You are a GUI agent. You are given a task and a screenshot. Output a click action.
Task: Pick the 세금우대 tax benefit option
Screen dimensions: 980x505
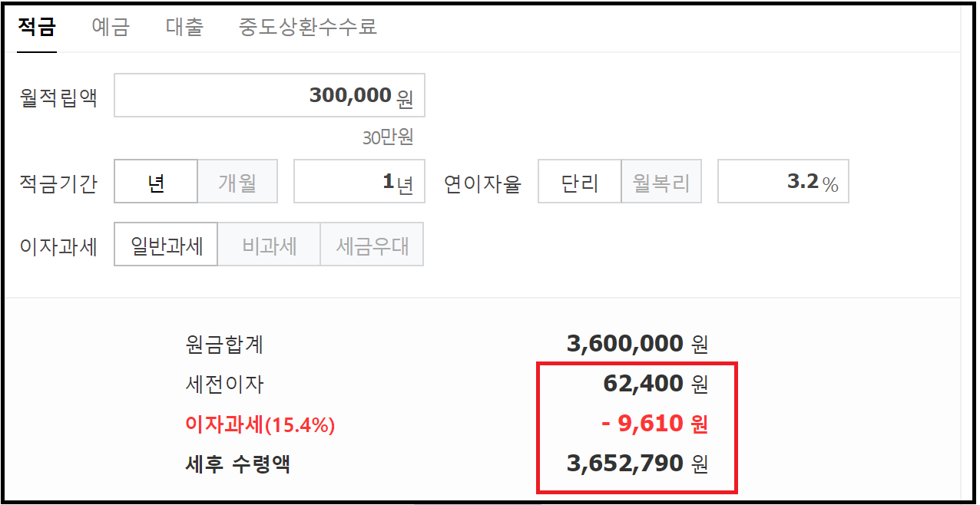pyautogui.click(x=372, y=244)
